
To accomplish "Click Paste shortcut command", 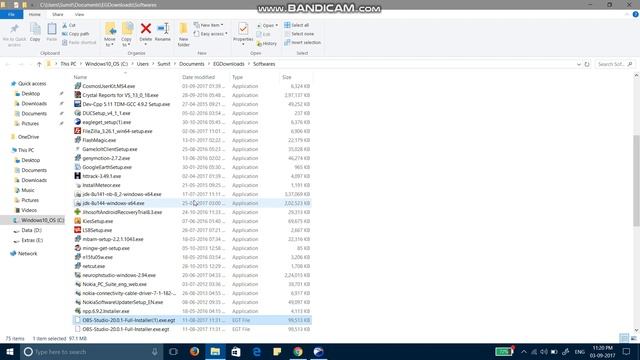I will (79, 42).
